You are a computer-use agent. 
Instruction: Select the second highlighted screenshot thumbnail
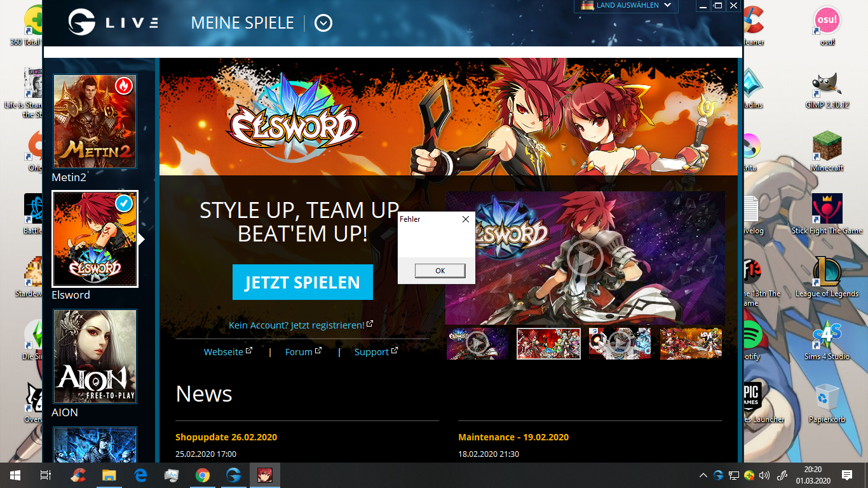point(548,344)
